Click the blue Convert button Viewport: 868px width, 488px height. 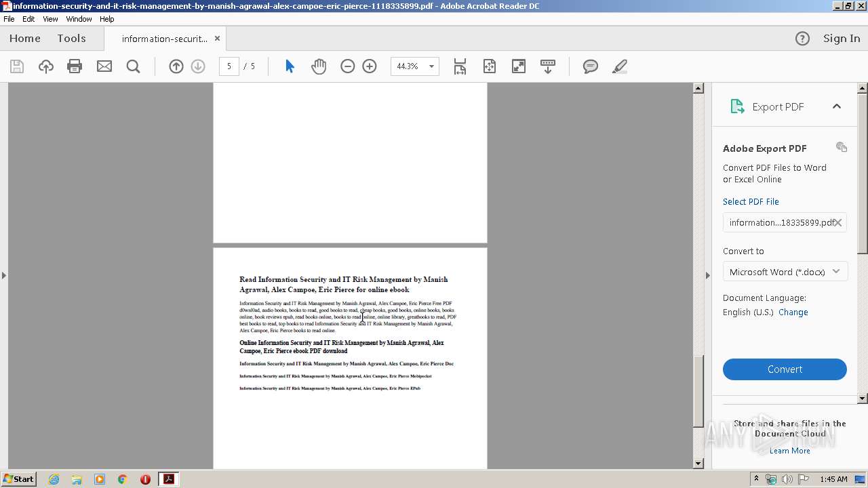click(x=785, y=369)
